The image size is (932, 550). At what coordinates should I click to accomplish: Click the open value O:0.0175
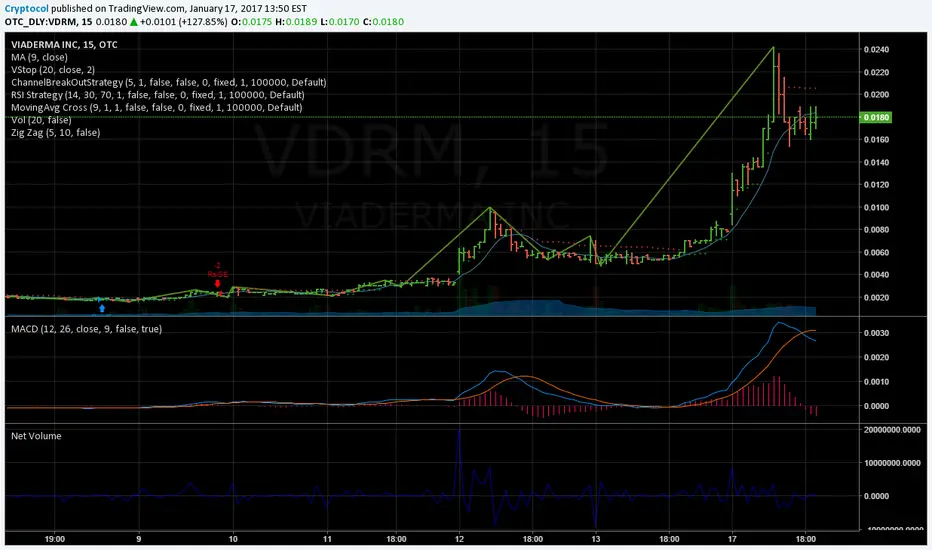coord(251,22)
